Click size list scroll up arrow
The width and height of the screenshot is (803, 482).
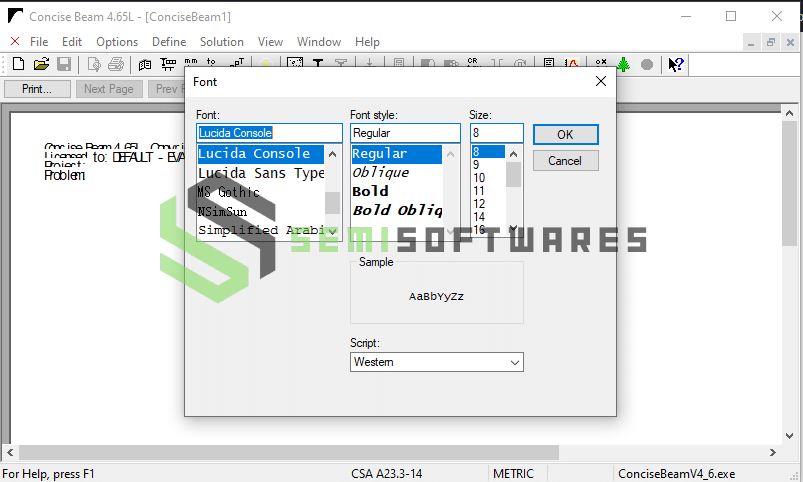[514, 154]
